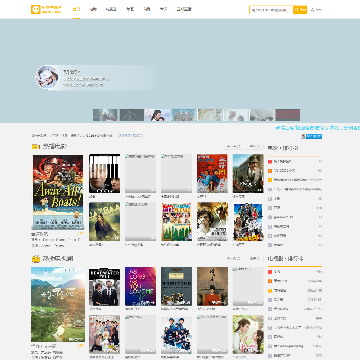Open drama poster with two suited men

[x=105, y=287]
